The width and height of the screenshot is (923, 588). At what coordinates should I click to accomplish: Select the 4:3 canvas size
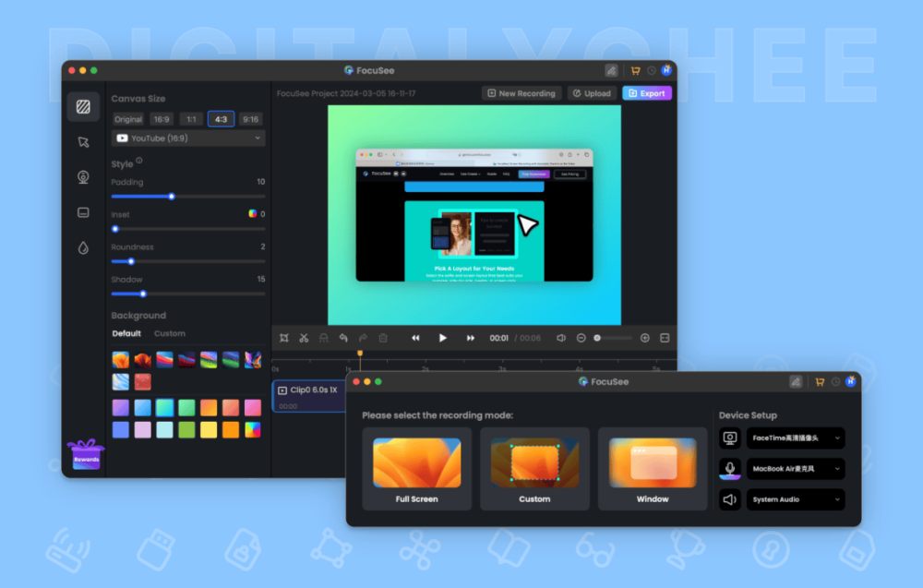click(221, 119)
